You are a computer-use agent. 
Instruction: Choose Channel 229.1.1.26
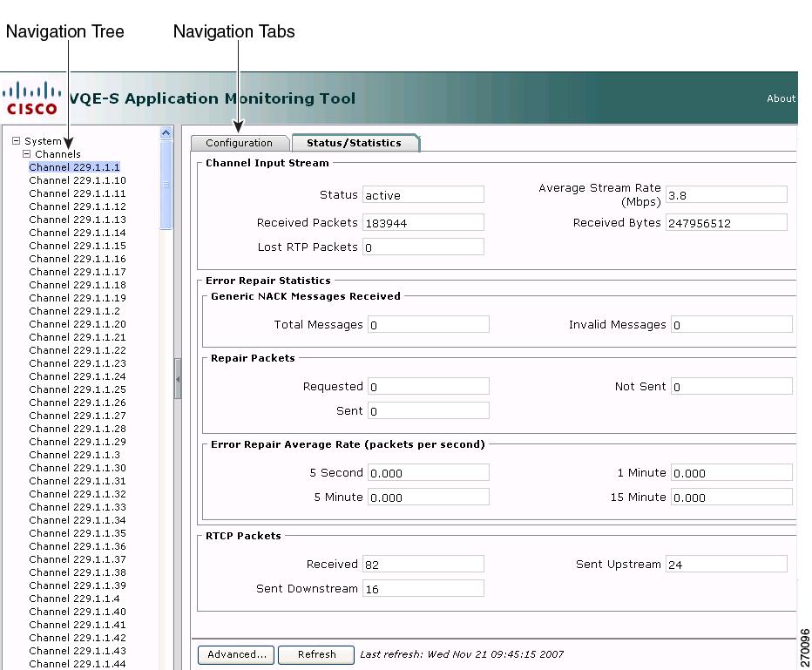(x=78, y=403)
